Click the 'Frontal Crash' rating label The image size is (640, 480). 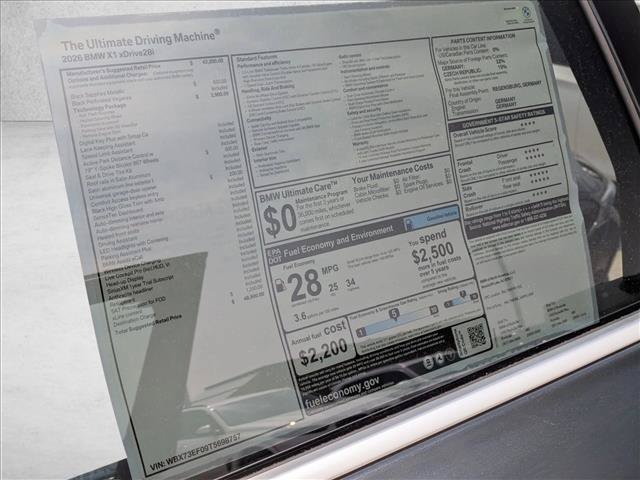point(465,166)
